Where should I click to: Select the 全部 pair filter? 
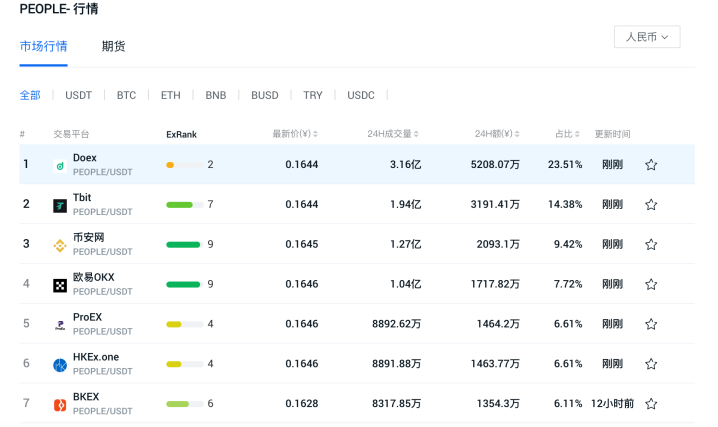[30, 95]
